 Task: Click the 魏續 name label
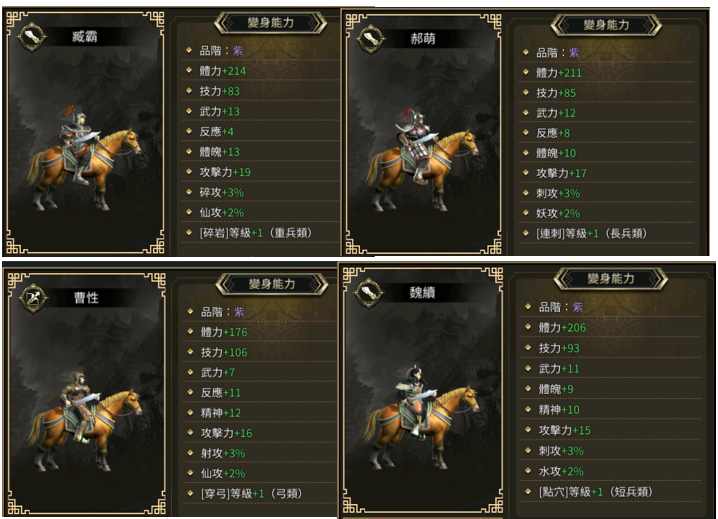pyautogui.click(x=422, y=292)
